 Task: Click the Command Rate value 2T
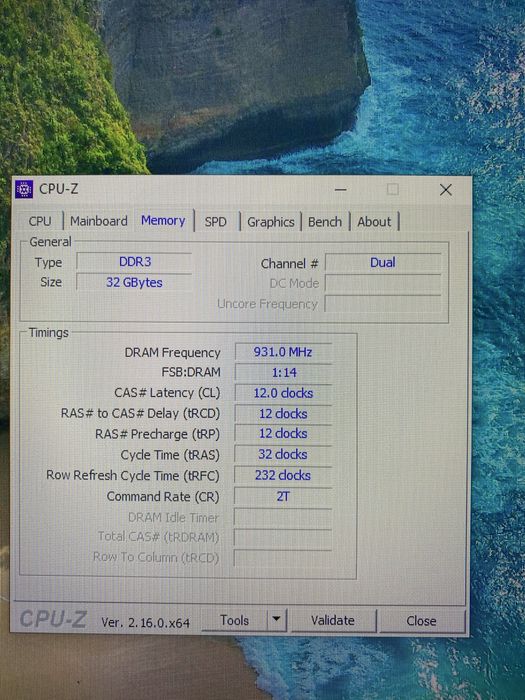(283, 496)
